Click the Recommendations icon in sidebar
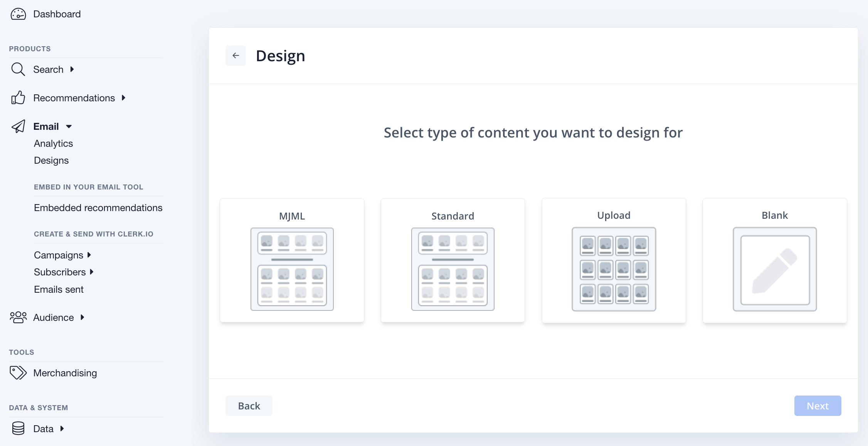 click(18, 97)
